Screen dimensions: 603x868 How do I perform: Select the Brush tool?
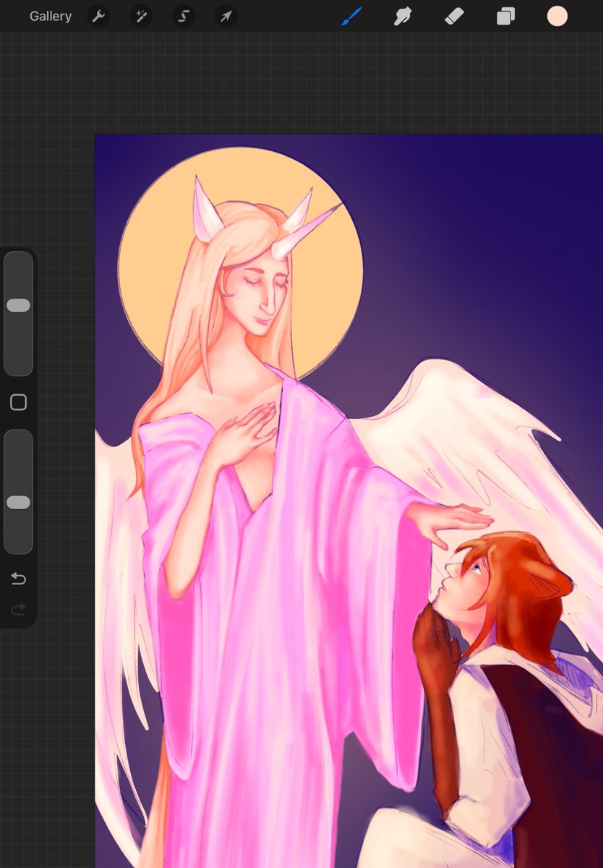coord(351,16)
